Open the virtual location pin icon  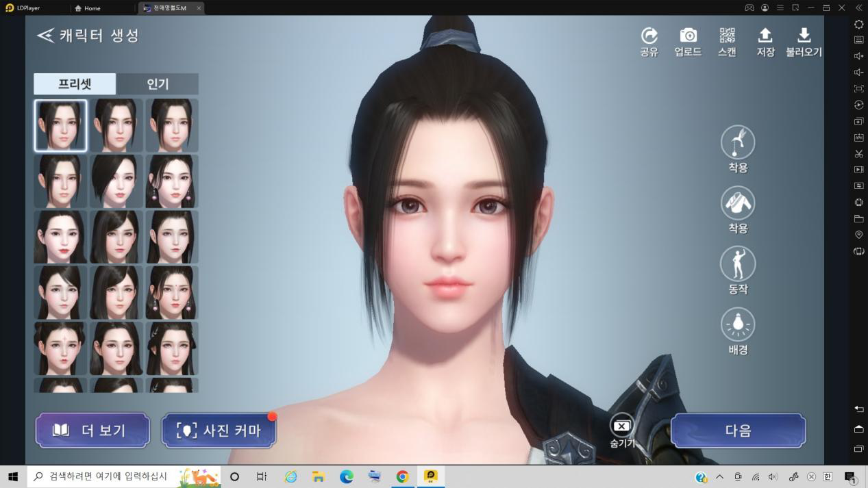coord(858,235)
